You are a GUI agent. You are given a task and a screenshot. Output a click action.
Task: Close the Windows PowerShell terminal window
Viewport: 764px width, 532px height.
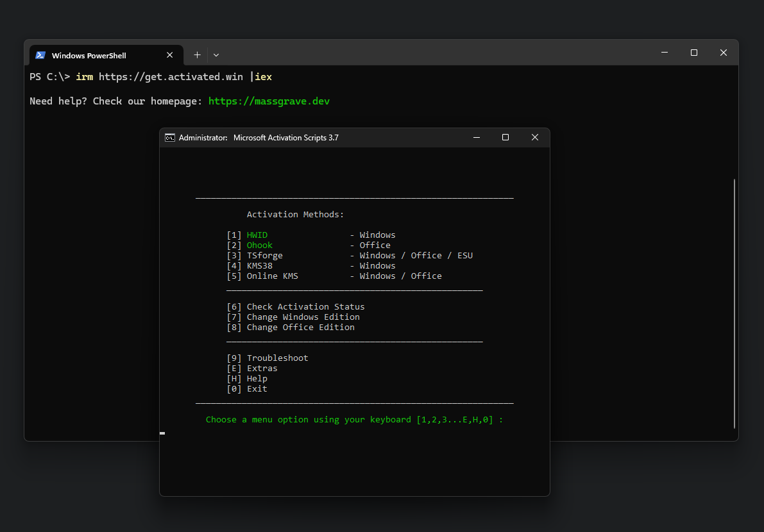click(724, 53)
